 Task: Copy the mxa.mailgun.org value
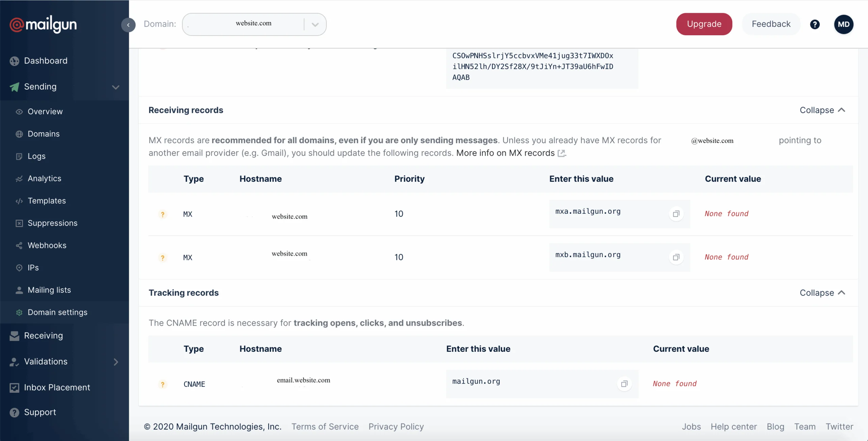point(676,214)
